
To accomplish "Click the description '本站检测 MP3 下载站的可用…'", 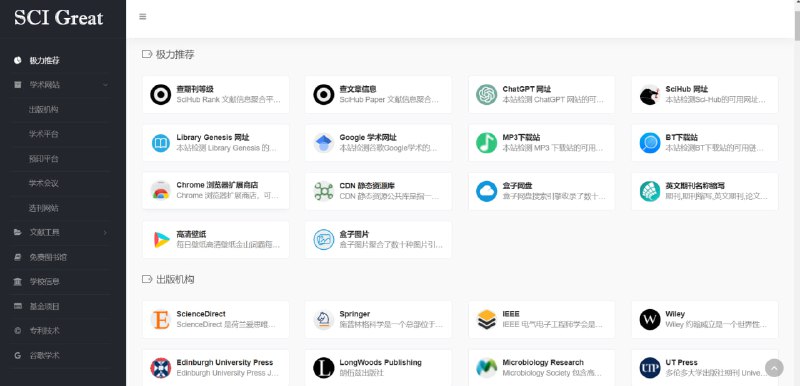I will 553,148.
